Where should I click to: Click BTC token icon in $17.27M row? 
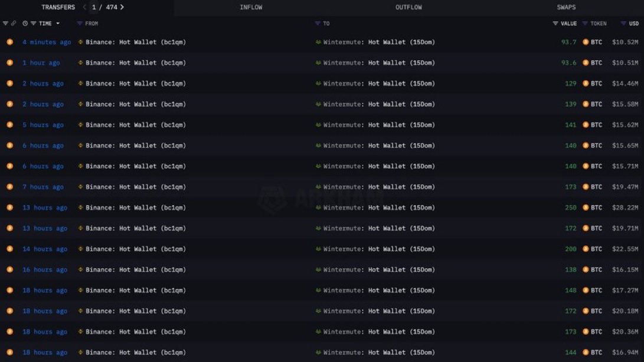(586, 290)
